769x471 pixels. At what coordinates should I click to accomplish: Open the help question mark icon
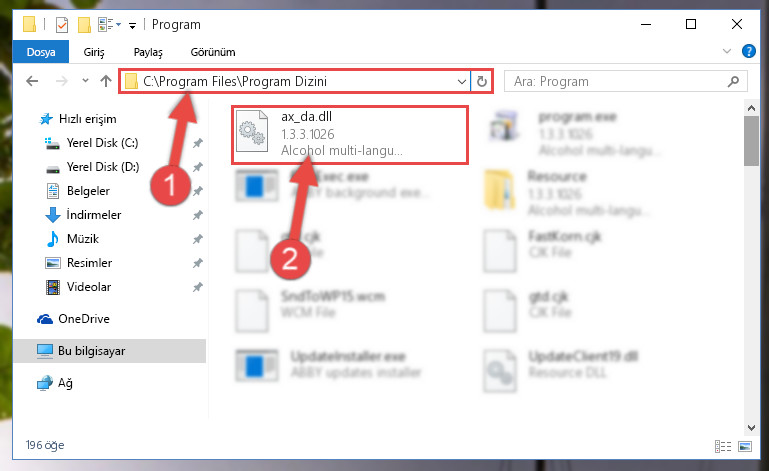[x=749, y=51]
